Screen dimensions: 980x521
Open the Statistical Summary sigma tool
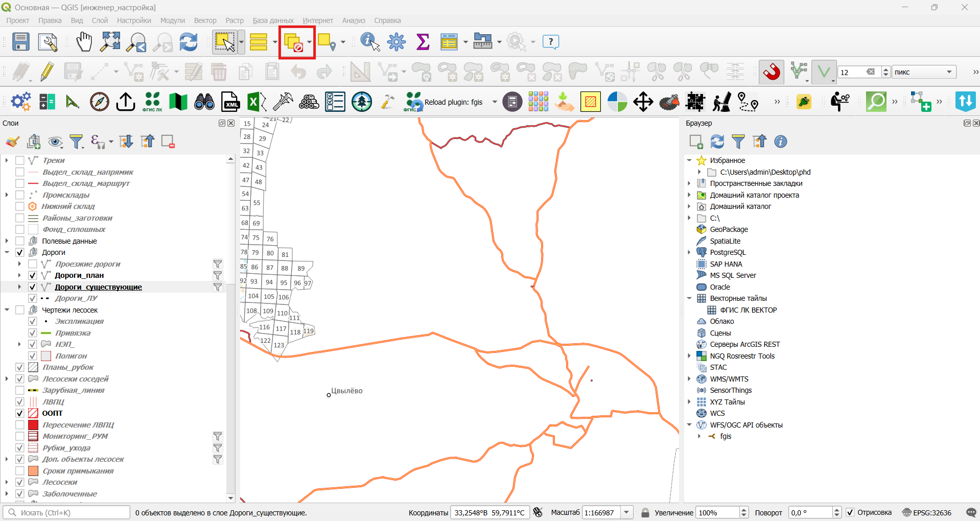pyautogui.click(x=423, y=42)
